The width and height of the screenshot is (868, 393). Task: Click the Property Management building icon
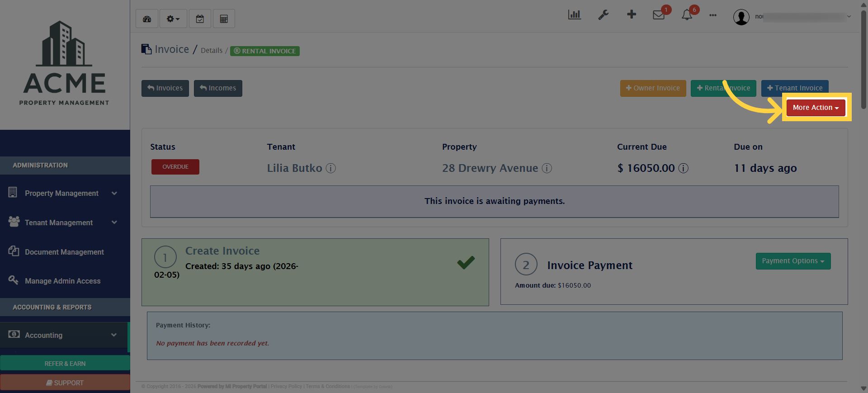pyautogui.click(x=13, y=192)
